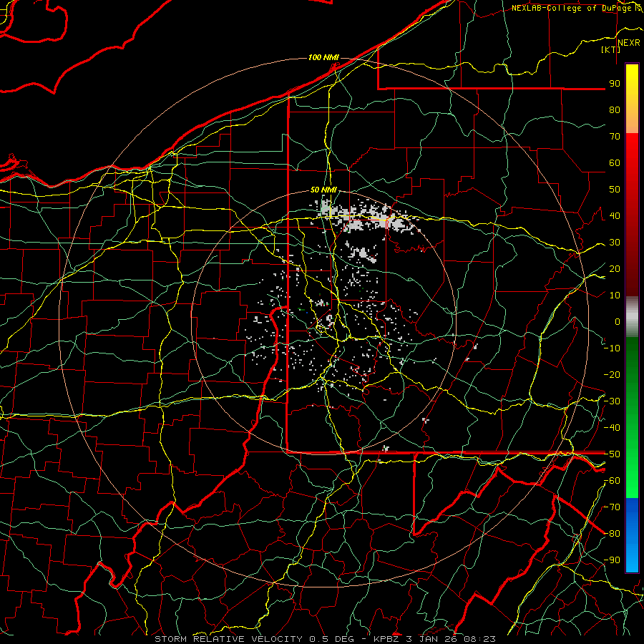Click the NEXR label above the scale

pyautogui.click(x=629, y=43)
